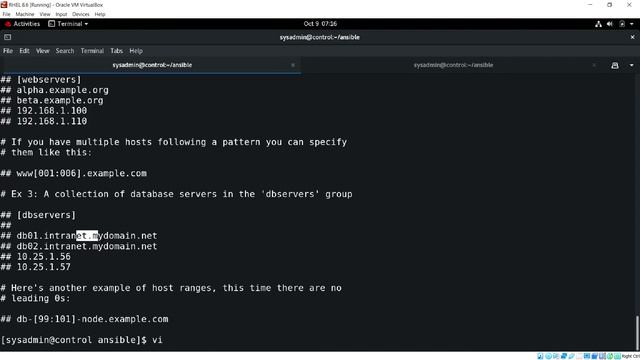Switch to the first sysadmin@control tab

pyautogui.click(x=152, y=65)
